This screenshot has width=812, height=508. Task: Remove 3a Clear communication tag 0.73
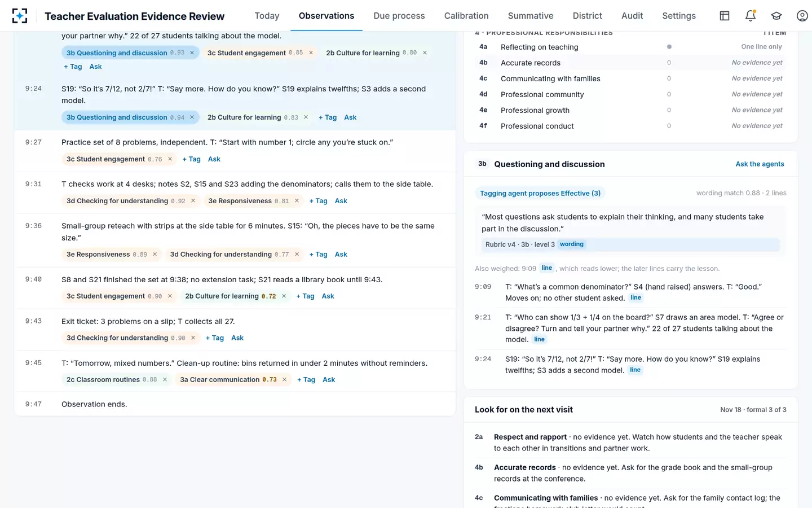[284, 380]
